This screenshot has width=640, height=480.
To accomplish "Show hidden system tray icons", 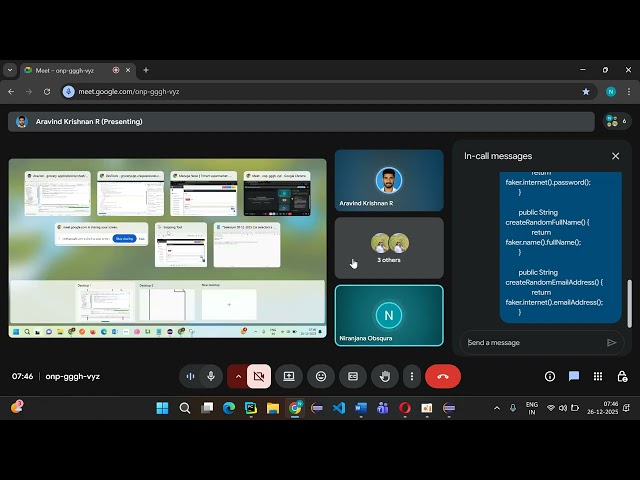I will tap(497, 408).
